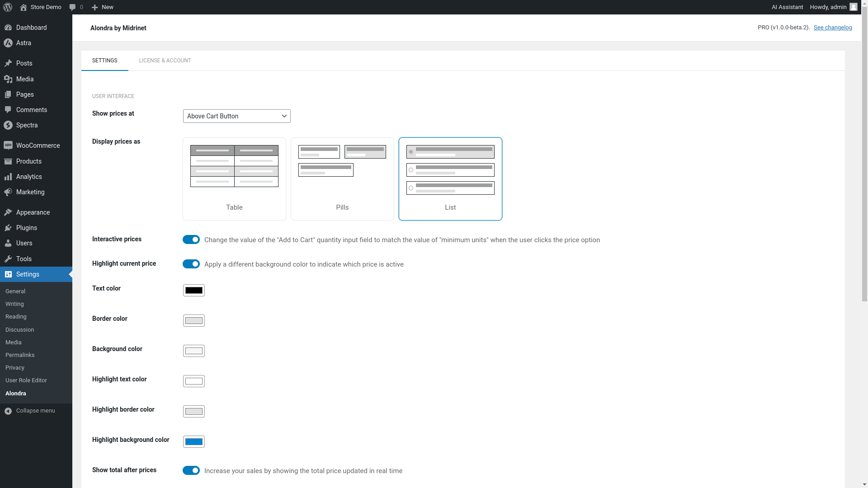This screenshot has height=488, width=868.
Task: Open Reading settings submenu item
Action: (16, 317)
